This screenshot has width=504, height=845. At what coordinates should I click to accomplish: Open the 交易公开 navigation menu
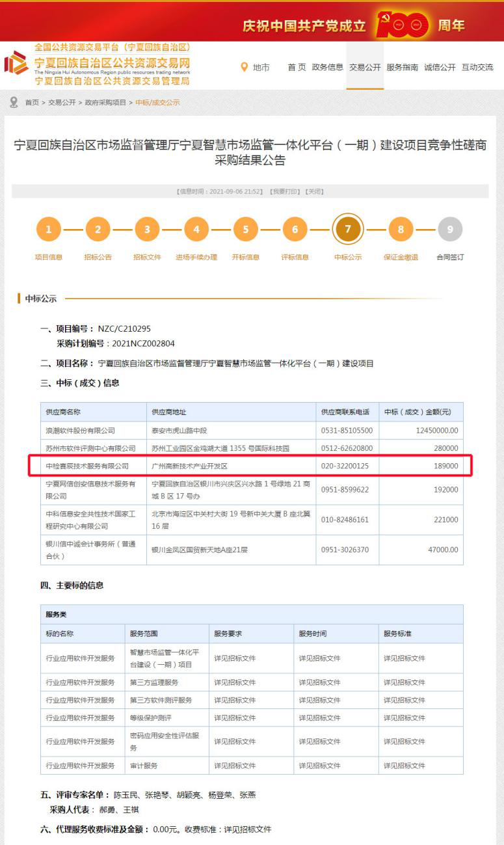[x=365, y=67]
